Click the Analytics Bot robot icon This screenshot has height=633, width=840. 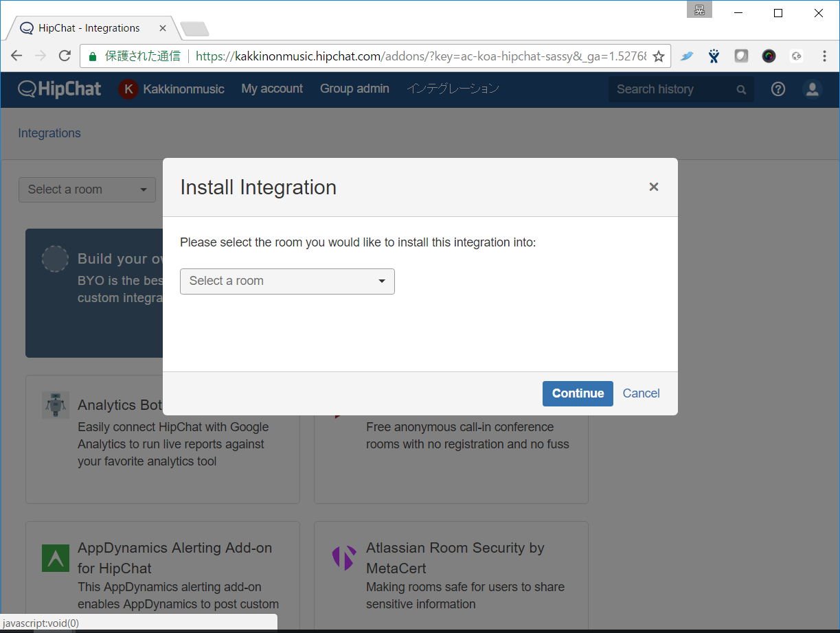pyautogui.click(x=55, y=404)
